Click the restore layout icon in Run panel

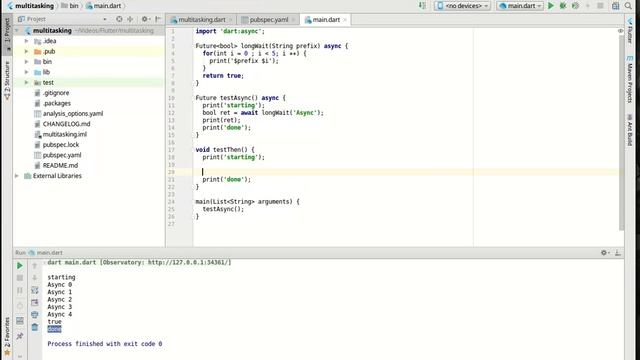pyautogui.click(x=20, y=321)
